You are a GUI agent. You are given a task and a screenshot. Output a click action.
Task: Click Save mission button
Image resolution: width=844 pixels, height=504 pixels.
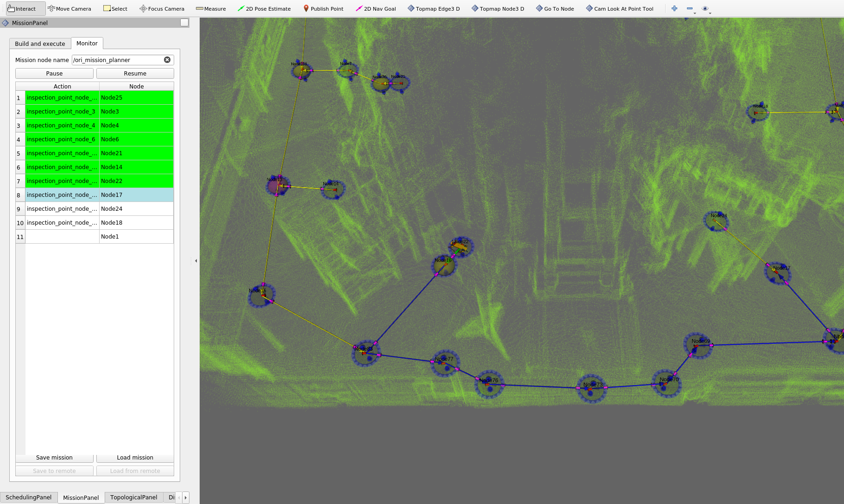coord(54,458)
